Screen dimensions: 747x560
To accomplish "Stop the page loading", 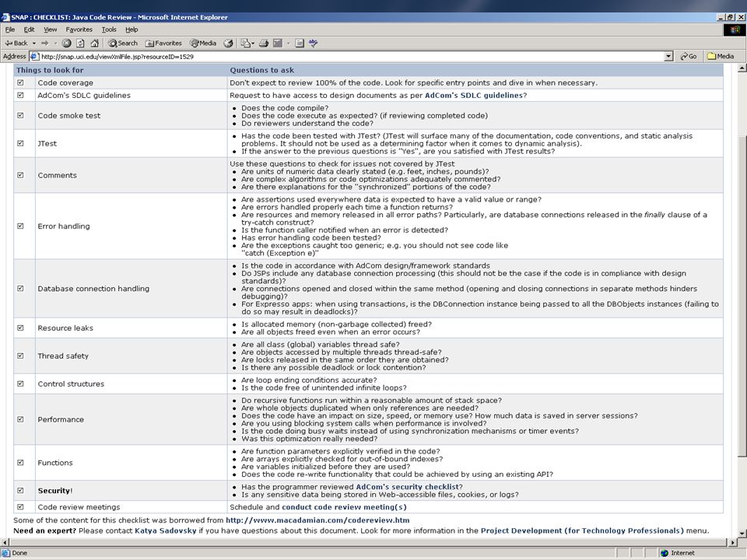I will pos(66,43).
